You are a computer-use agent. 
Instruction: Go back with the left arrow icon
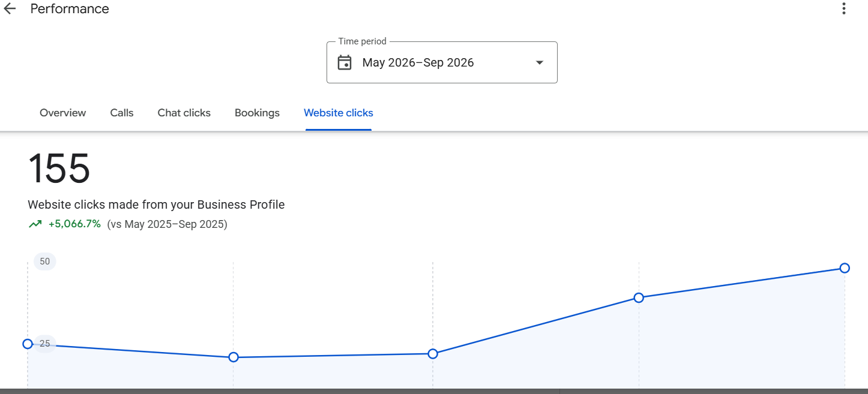pos(10,9)
